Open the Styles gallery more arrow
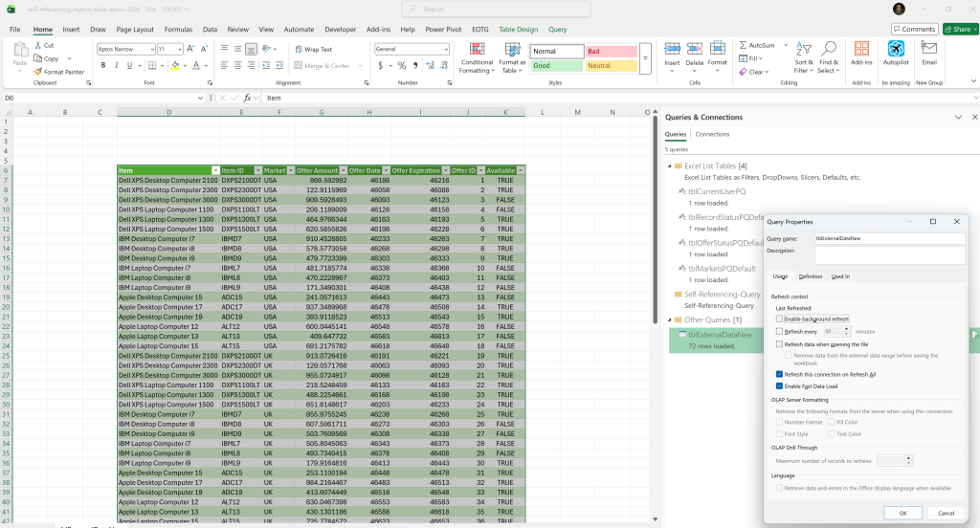 646,58
